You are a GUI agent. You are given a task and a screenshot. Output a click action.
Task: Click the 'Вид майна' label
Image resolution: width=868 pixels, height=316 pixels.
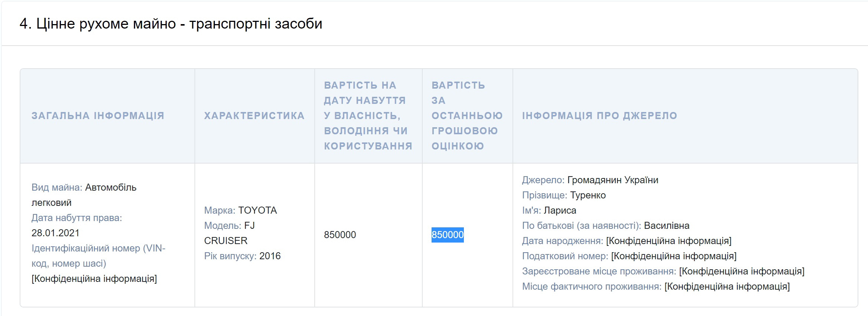click(x=56, y=187)
